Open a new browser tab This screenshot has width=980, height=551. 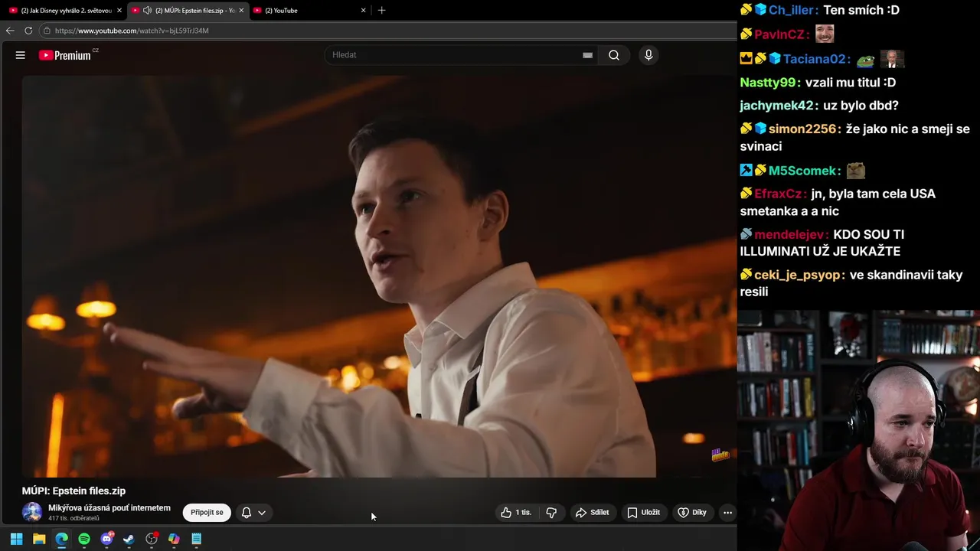click(381, 10)
